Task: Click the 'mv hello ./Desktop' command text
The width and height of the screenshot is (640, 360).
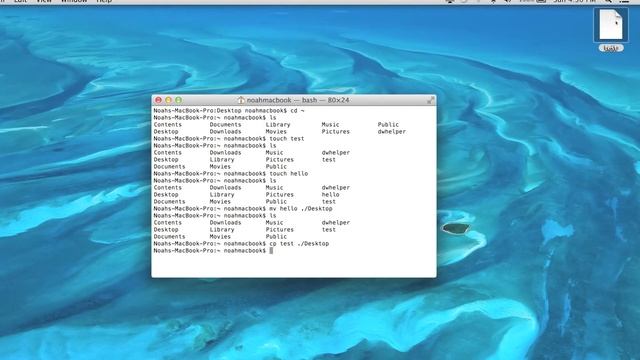Action: [301, 209]
